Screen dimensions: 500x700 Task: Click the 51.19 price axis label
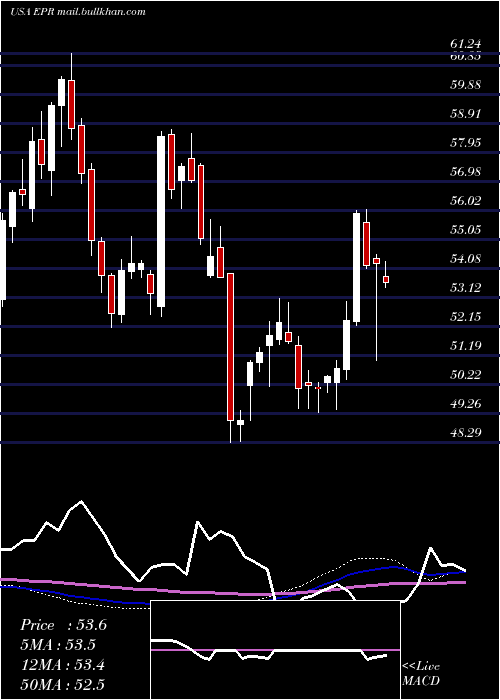pos(466,345)
